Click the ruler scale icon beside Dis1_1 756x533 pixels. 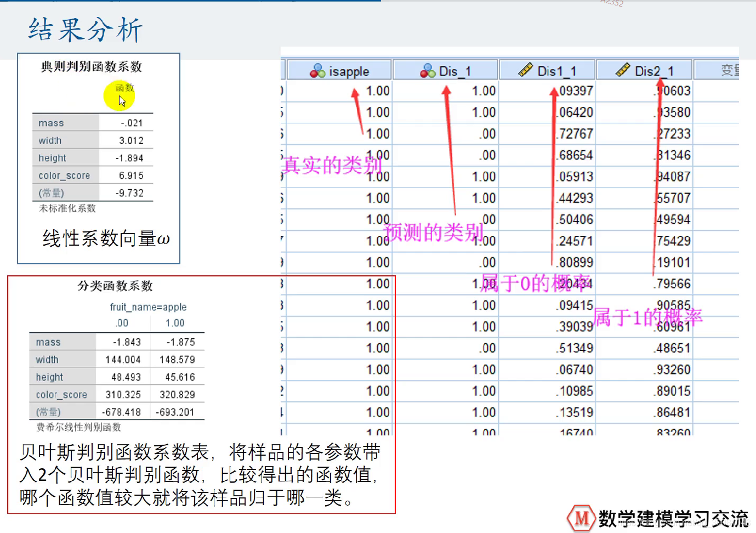coord(525,70)
